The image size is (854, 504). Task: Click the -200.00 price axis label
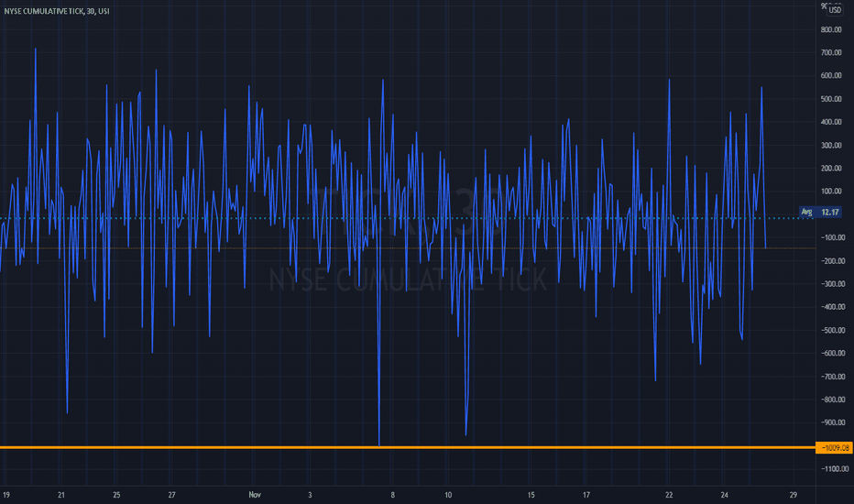click(833, 261)
